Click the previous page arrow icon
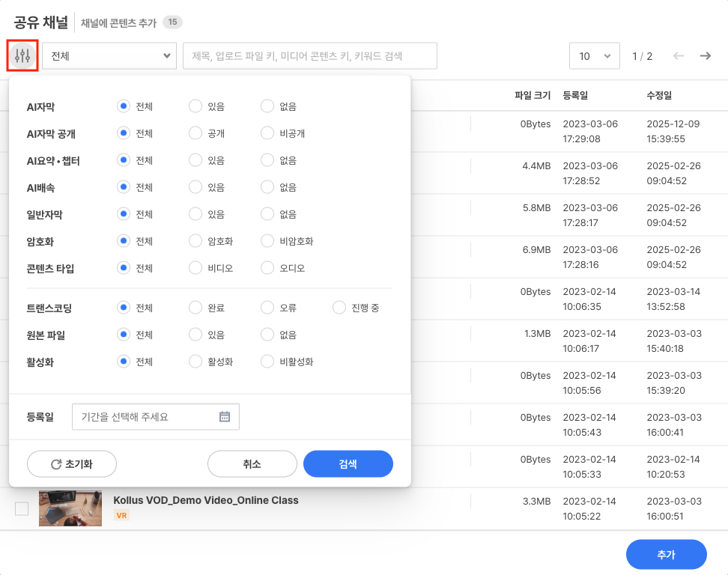This screenshot has width=728, height=575. click(x=679, y=55)
